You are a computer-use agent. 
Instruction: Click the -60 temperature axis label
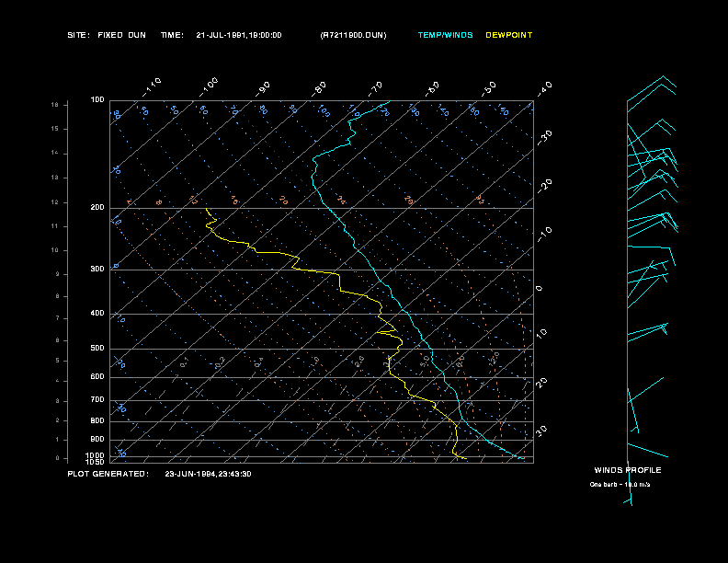(x=432, y=89)
